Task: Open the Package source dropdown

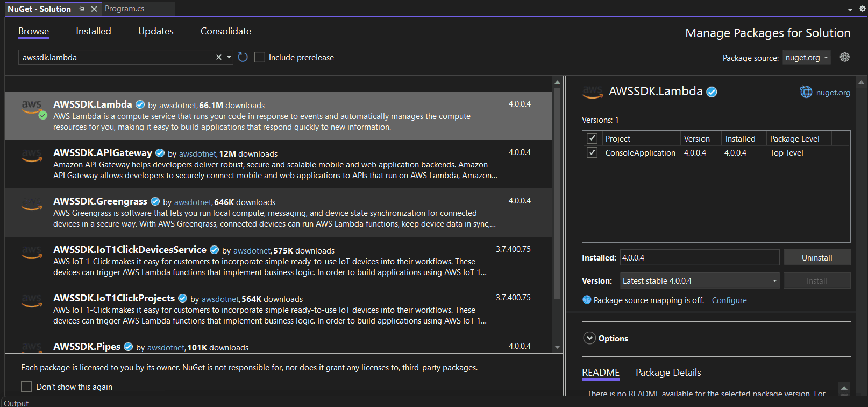Action: coord(806,57)
